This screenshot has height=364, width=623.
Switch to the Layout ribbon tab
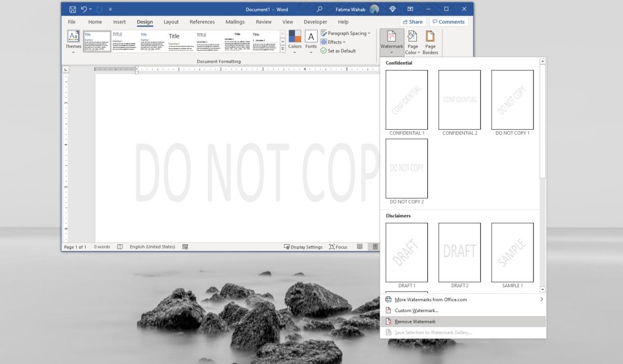(x=171, y=22)
